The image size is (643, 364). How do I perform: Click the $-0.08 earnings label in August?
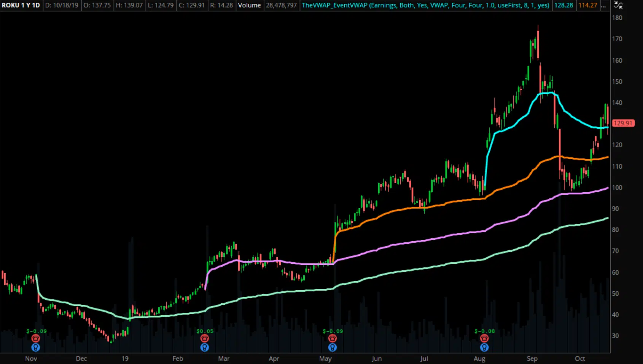(485, 331)
